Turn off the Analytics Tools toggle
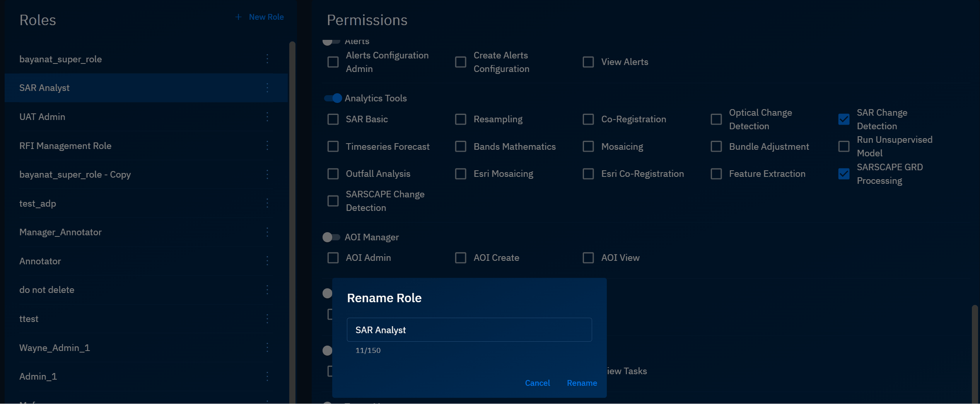Screen dimensions: 980x404 pyautogui.click(x=333, y=98)
